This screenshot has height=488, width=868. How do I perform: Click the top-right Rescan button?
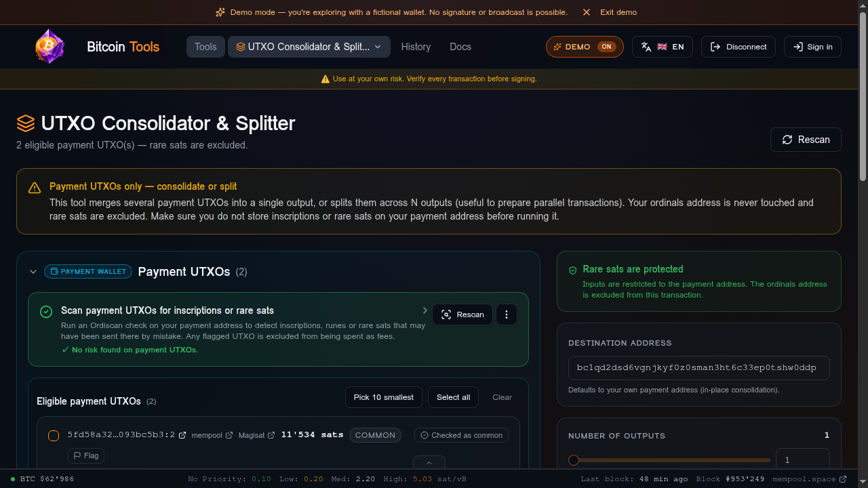point(806,140)
